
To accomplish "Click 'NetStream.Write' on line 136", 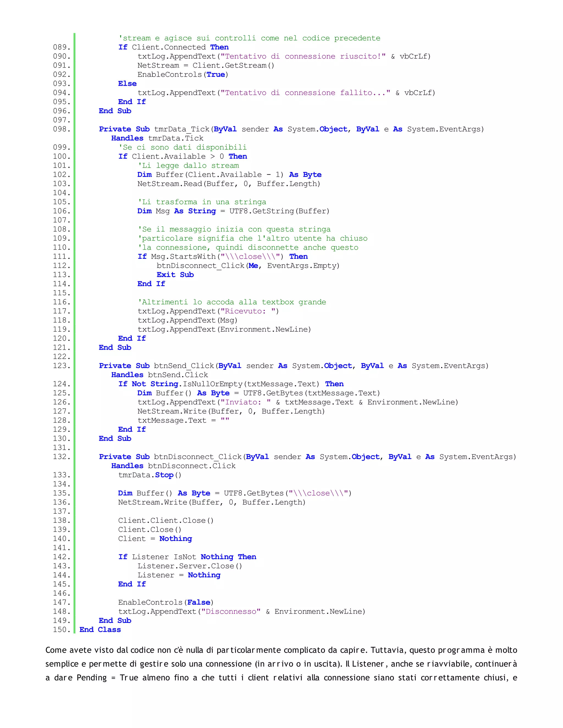I will (x=153, y=502).
